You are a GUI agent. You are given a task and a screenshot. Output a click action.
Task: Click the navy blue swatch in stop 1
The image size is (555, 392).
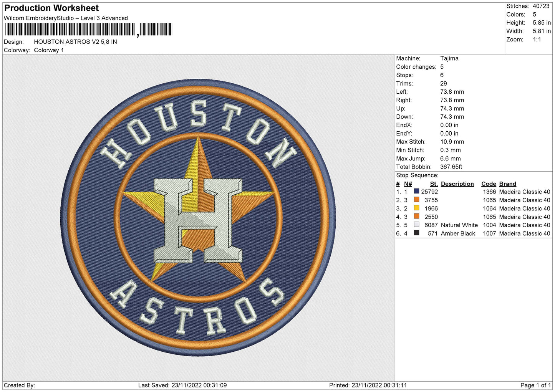[x=416, y=191]
